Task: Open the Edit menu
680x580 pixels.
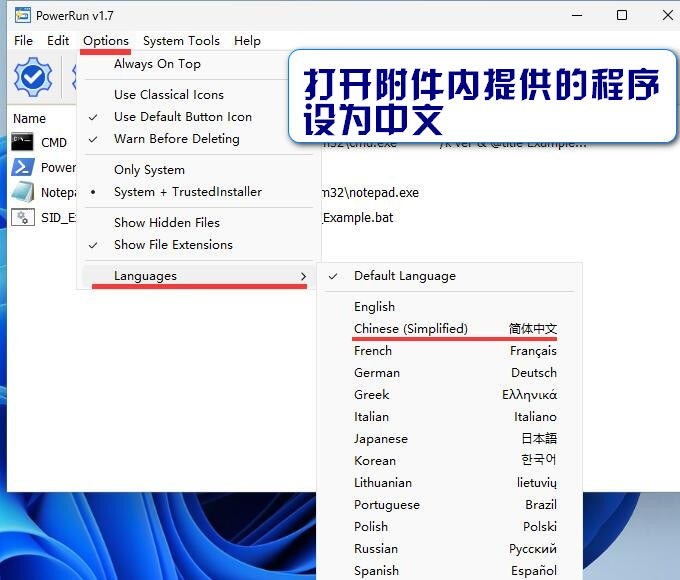Action: 58,41
